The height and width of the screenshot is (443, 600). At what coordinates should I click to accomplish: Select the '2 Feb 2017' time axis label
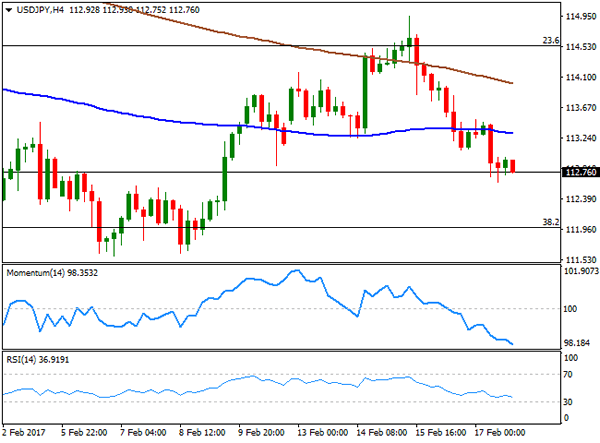(24, 433)
